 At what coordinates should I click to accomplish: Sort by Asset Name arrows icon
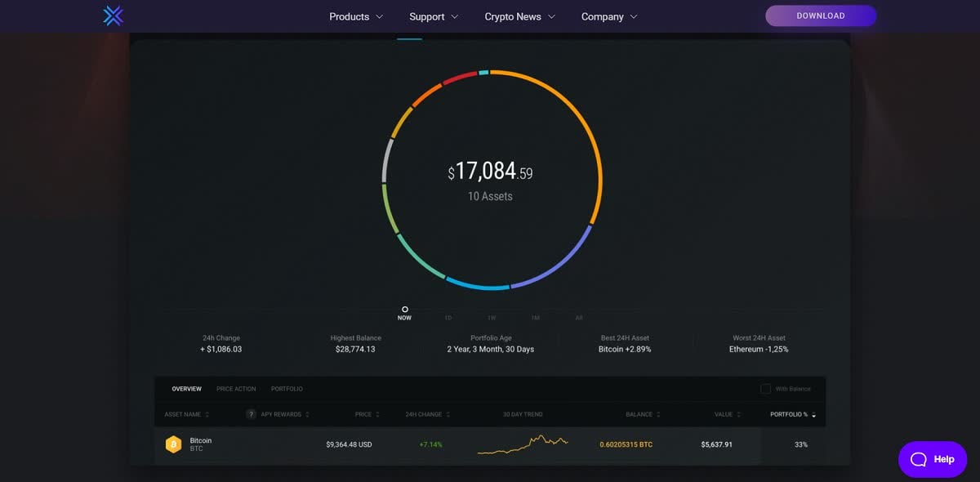coord(207,415)
